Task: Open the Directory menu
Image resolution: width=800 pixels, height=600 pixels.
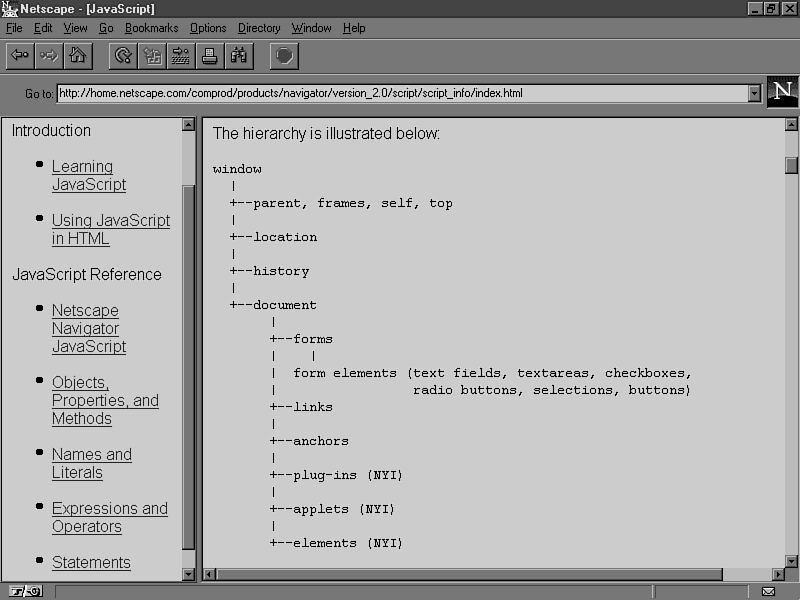Action: (259, 28)
